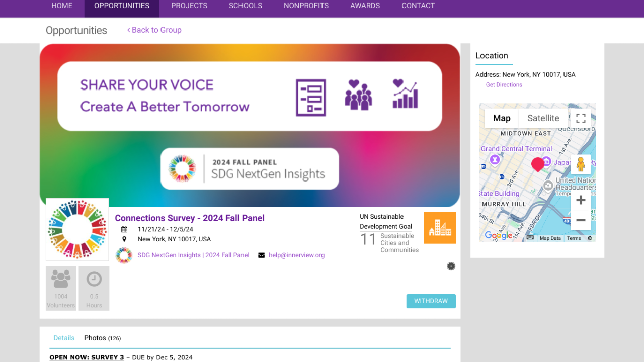Click the Back to Group link
This screenshot has height=362, width=644.
154,30
